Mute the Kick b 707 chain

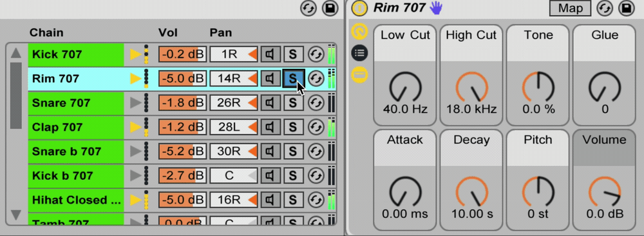pyautogui.click(x=270, y=175)
